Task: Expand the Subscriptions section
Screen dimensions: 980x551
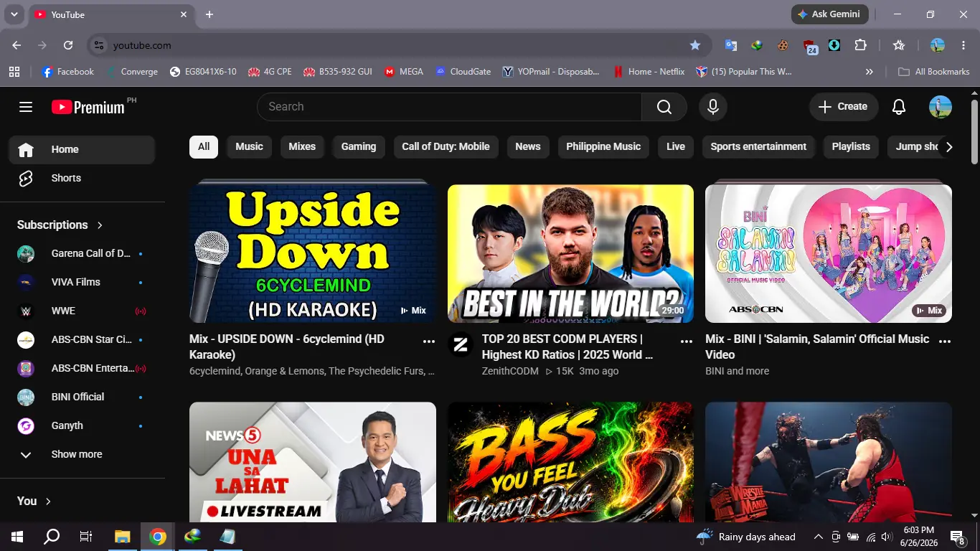Action: tap(60, 225)
